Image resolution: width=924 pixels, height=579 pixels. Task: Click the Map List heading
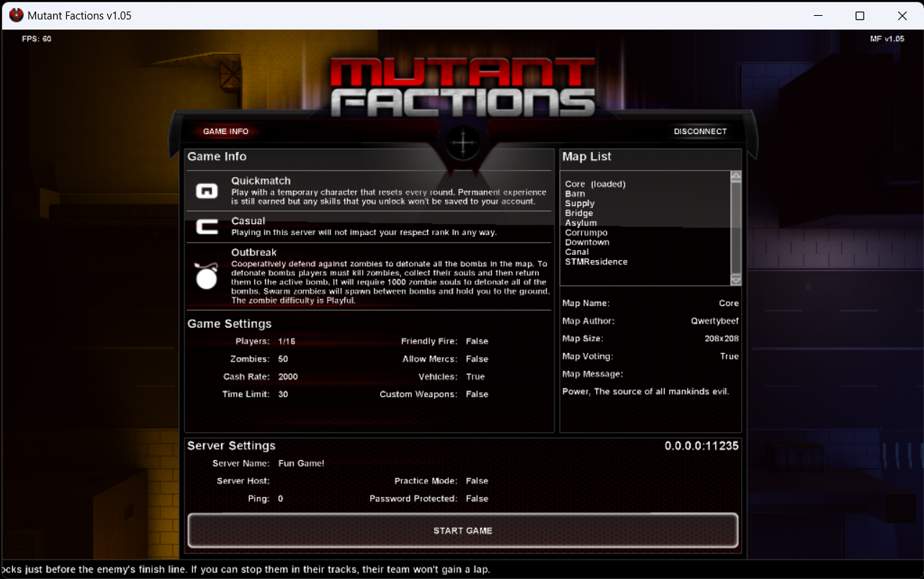coord(587,157)
